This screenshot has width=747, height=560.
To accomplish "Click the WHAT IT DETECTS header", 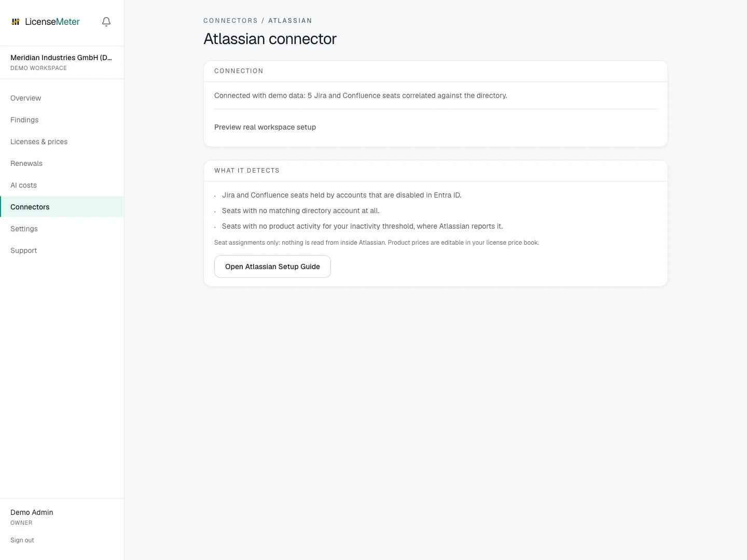I will (x=247, y=171).
